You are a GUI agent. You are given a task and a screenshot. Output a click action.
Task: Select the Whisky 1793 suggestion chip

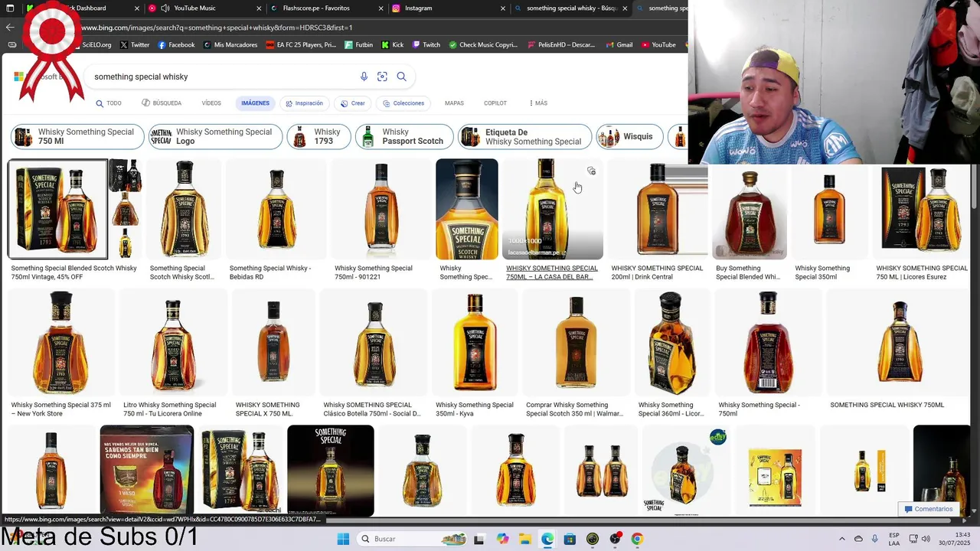pos(318,136)
